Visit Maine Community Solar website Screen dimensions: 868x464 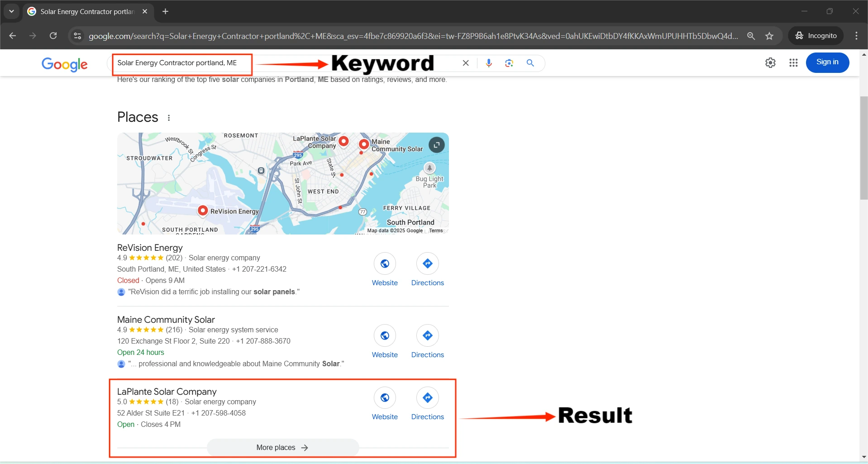(x=385, y=342)
